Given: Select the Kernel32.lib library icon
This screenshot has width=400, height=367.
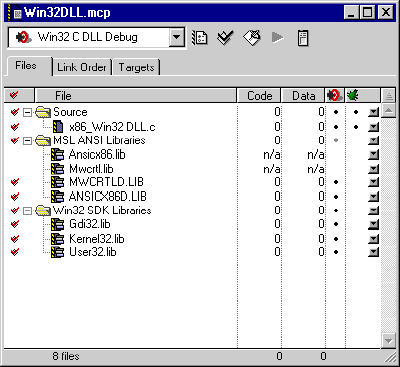Looking at the screenshot, I should point(57,239).
